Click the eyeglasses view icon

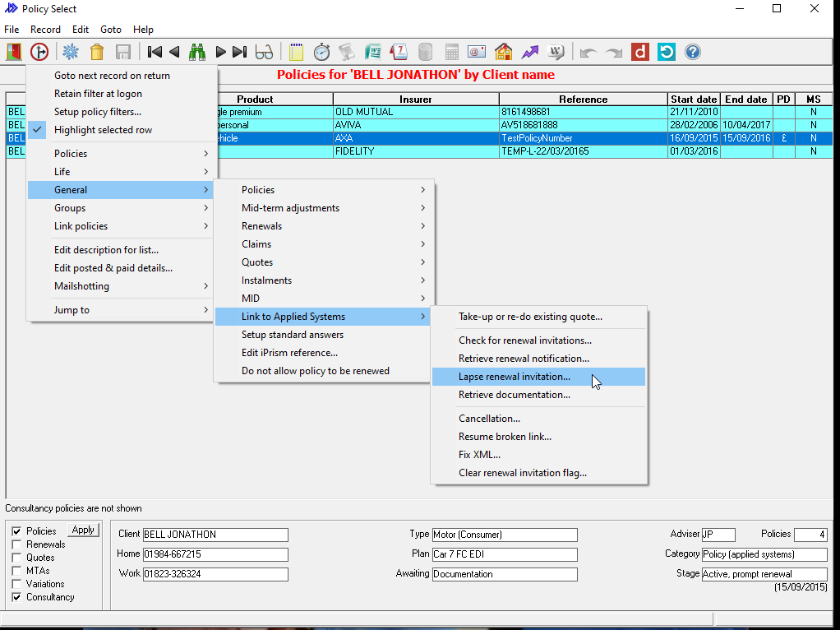click(x=264, y=52)
